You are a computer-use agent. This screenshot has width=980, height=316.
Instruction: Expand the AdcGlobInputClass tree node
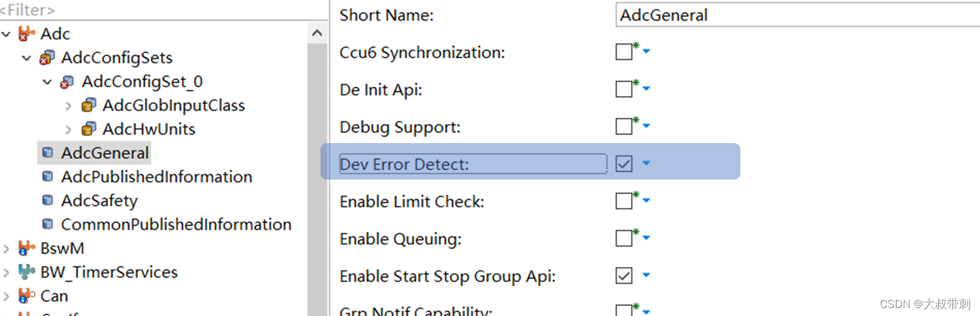pyautogui.click(x=68, y=106)
